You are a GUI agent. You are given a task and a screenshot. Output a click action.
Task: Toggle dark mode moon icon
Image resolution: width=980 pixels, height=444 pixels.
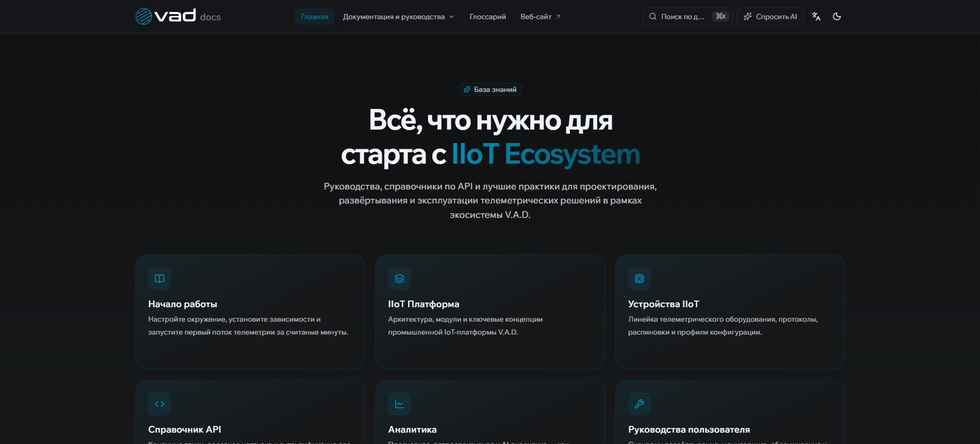[x=837, y=17]
